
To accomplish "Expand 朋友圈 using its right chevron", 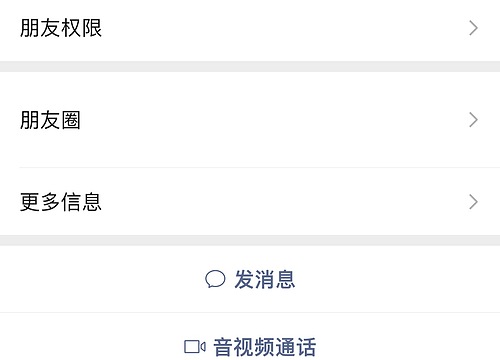I will pyautogui.click(x=473, y=120).
